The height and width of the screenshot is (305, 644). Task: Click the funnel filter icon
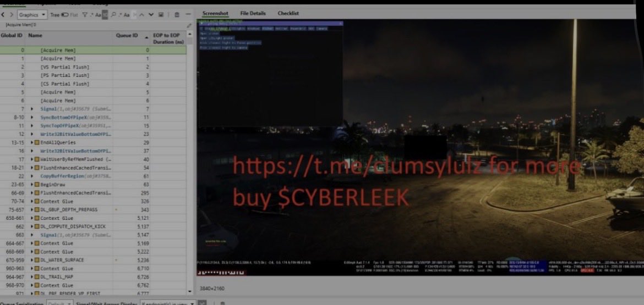pyautogui.click(x=85, y=15)
